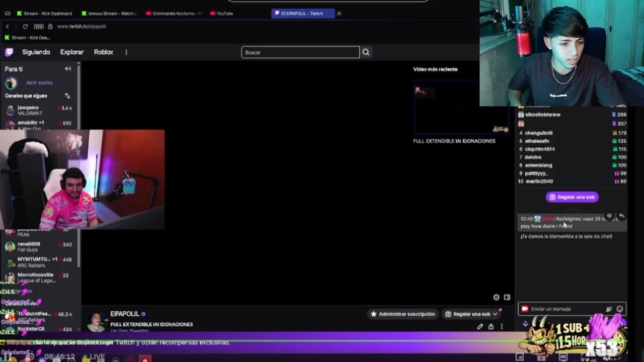Open the more options dots next to Roblox
This screenshot has width=644, height=362.
click(126, 52)
